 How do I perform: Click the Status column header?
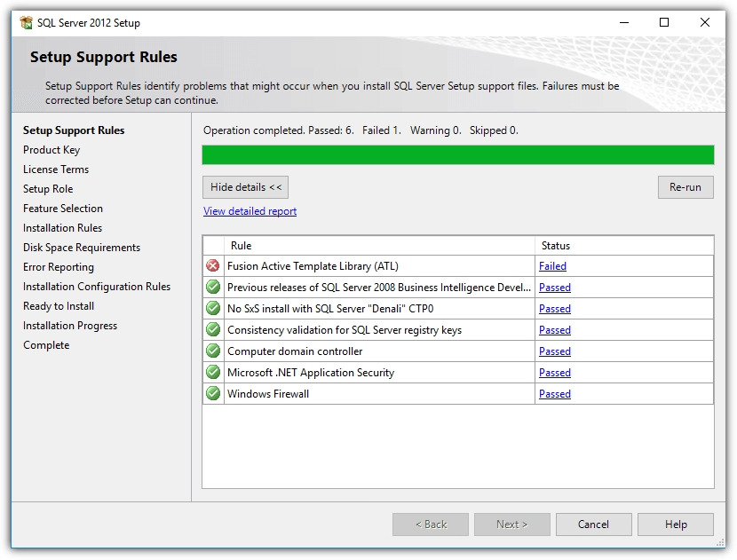pos(624,246)
